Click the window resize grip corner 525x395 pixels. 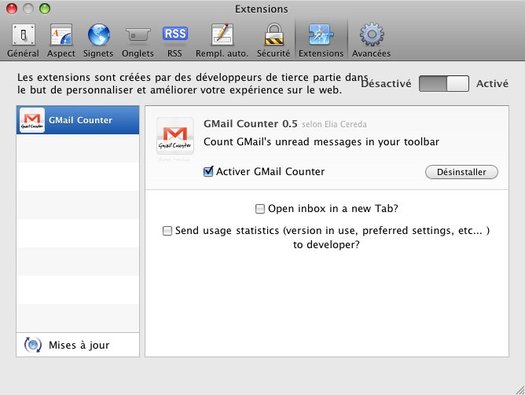(x=520, y=390)
